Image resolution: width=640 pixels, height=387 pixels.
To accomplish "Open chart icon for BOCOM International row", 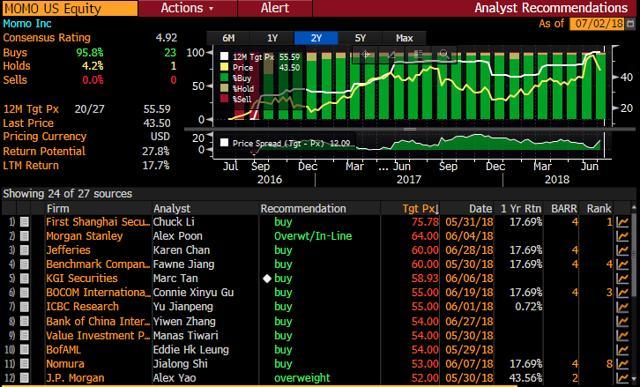I will click(622, 293).
